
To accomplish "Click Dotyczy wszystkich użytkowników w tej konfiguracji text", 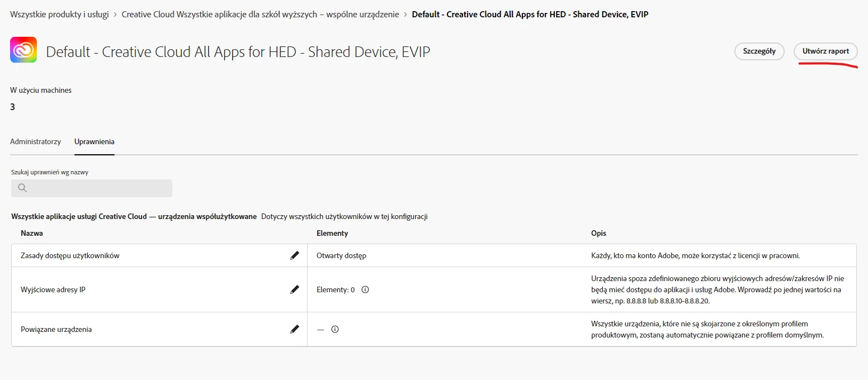I will pyautogui.click(x=345, y=216).
